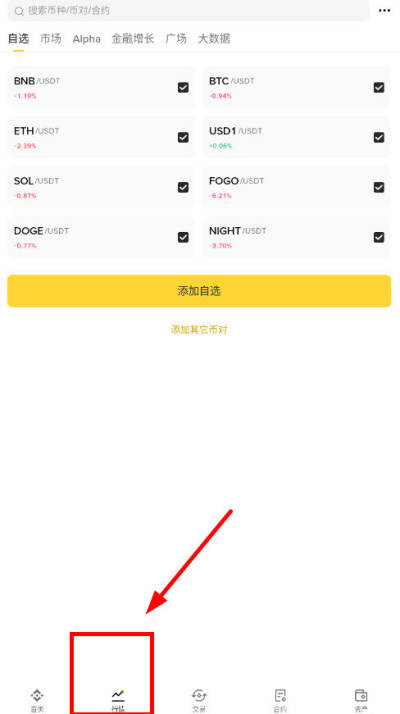
Task: Uncheck the BNB/USDT checkbox
Action: pos(183,87)
